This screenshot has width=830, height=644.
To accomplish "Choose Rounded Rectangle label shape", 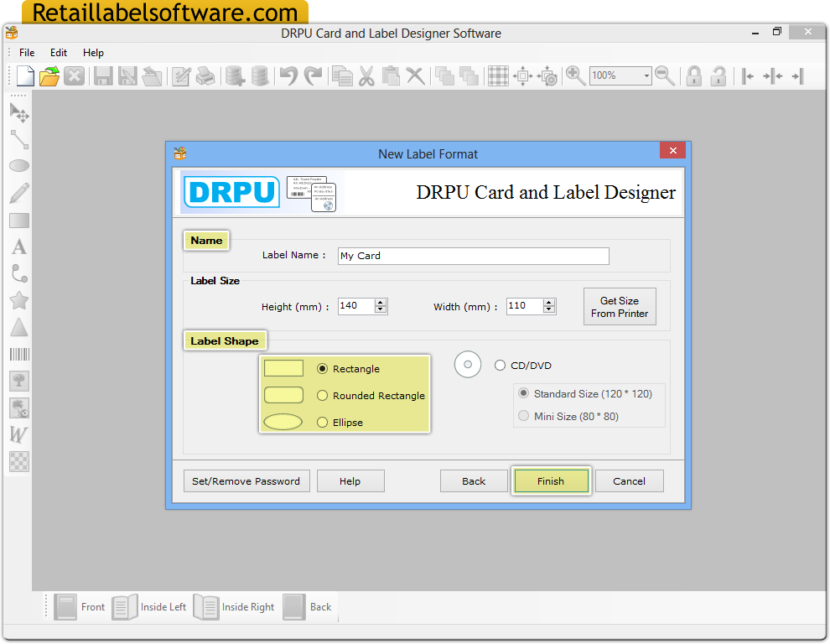I will 322,396.
